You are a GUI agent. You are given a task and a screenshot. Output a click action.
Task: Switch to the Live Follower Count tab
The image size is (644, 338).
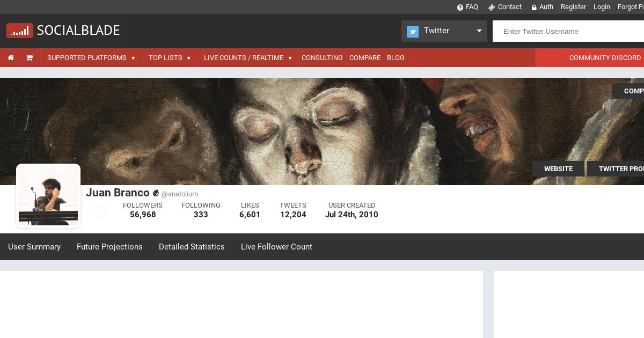point(276,247)
